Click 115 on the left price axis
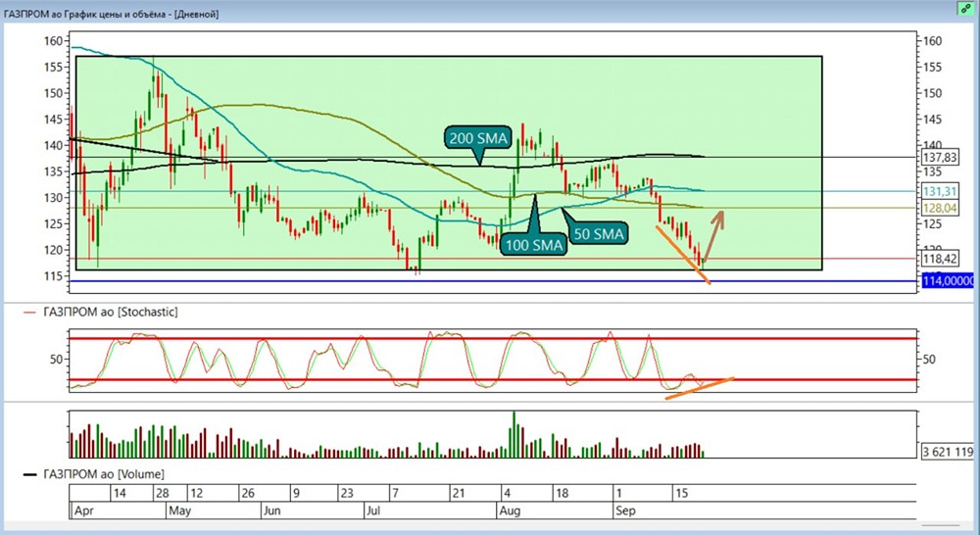Viewport: 980px width, 535px height. (x=53, y=275)
